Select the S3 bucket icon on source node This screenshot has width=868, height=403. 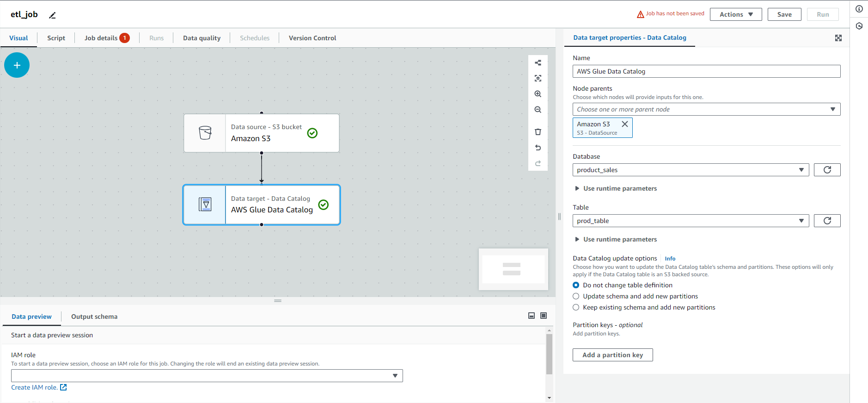pyautogui.click(x=205, y=133)
